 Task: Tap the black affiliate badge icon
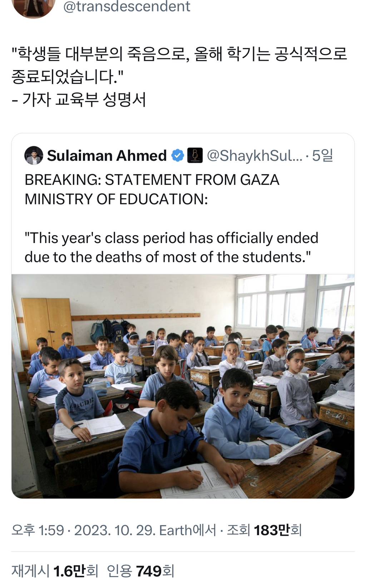pos(195,155)
